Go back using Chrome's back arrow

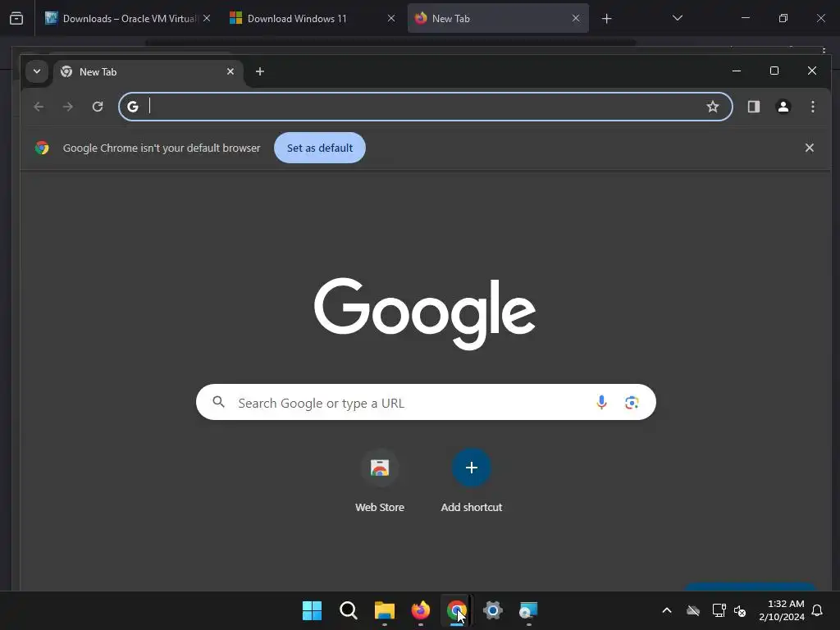point(39,107)
